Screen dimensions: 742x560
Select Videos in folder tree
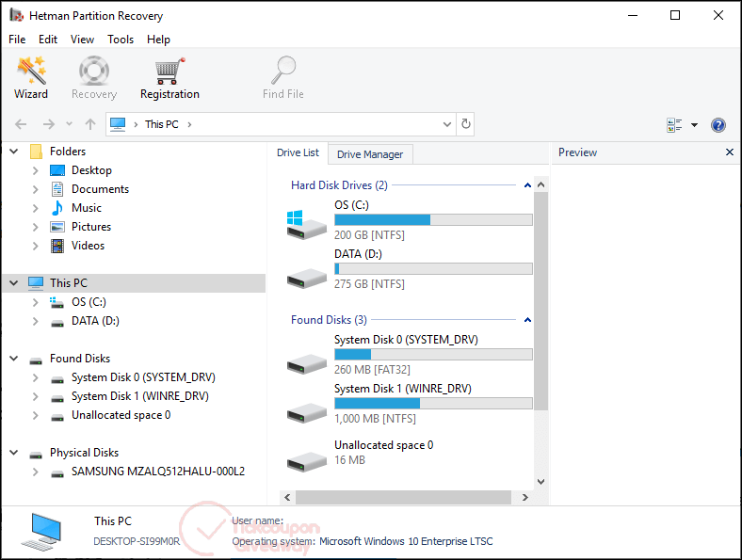(88, 246)
